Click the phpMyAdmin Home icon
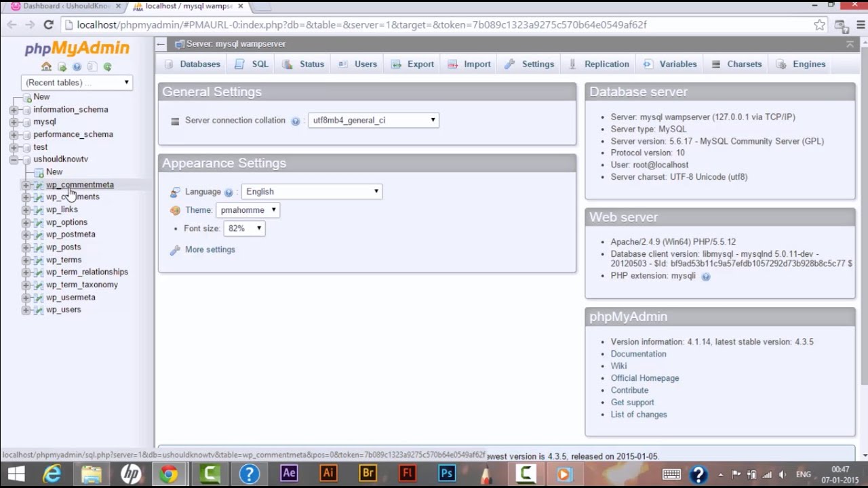The width and height of the screenshot is (868, 488). click(46, 66)
